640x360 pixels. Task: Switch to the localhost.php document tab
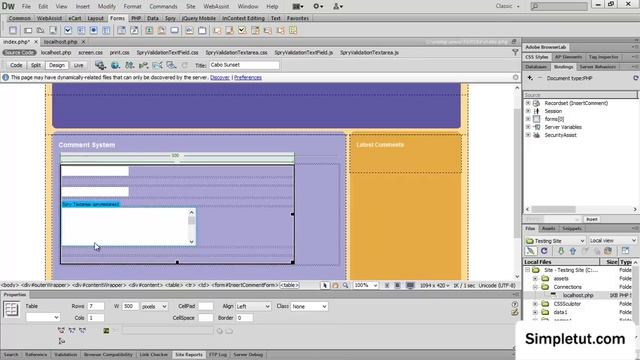point(60,42)
